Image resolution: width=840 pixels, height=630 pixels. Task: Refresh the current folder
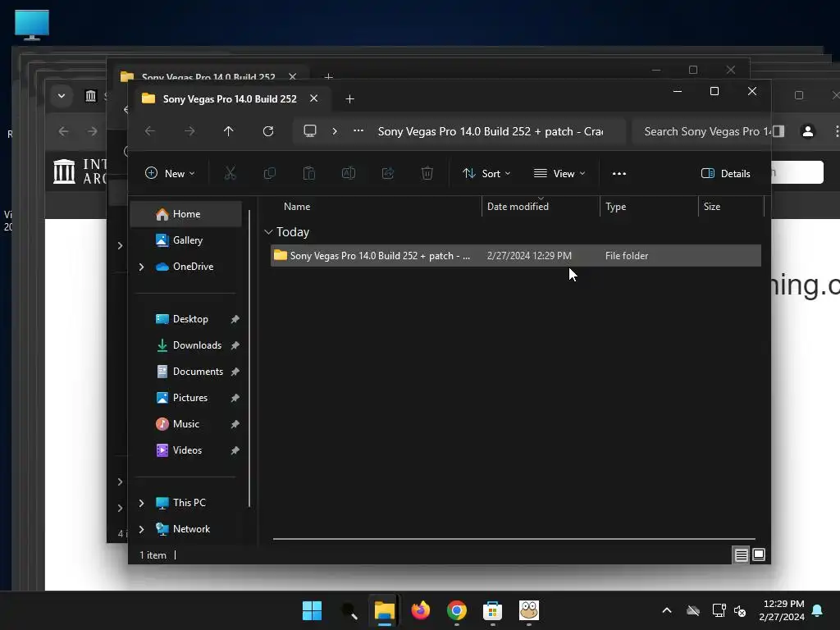(268, 131)
